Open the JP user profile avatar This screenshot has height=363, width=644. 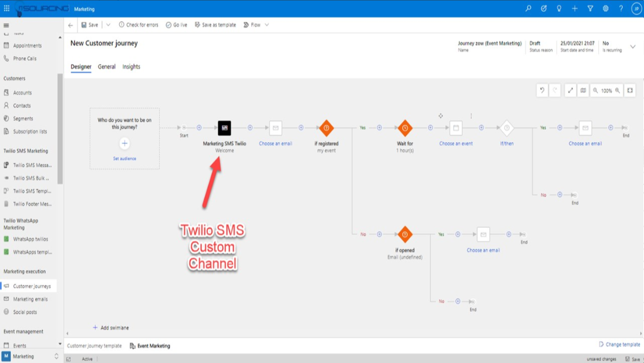(x=636, y=9)
